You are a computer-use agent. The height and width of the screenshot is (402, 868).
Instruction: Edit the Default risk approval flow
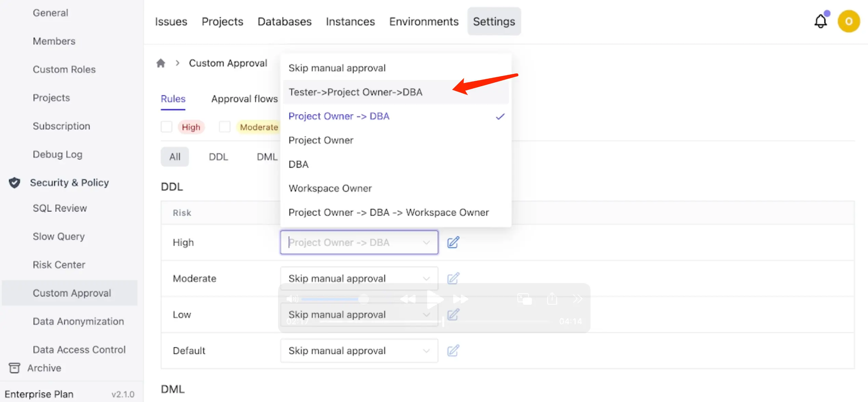point(453,351)
